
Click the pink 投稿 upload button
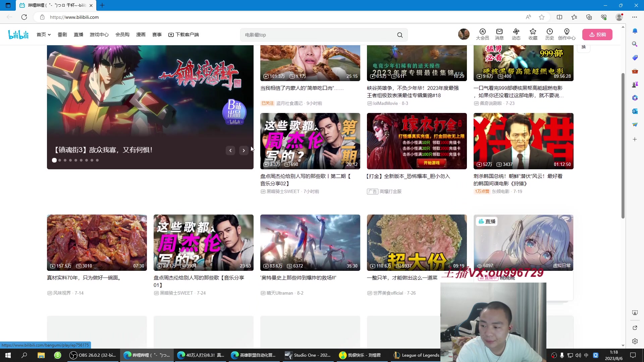(597, 35)
